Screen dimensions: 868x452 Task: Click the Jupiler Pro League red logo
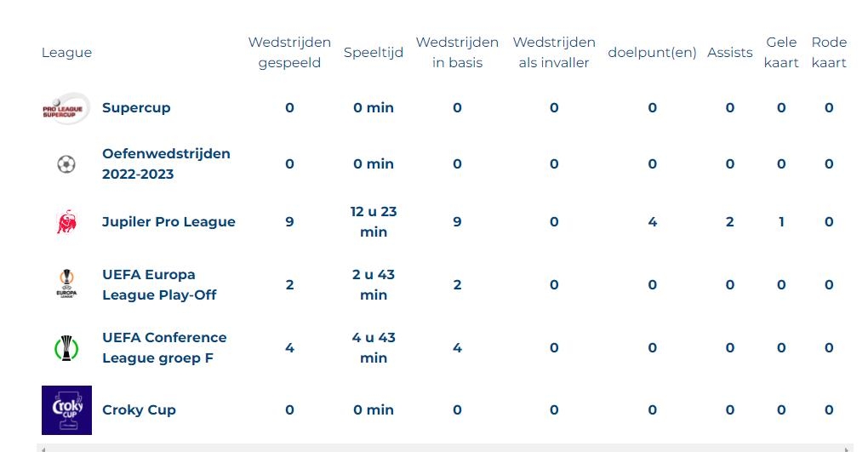[66, 222]
